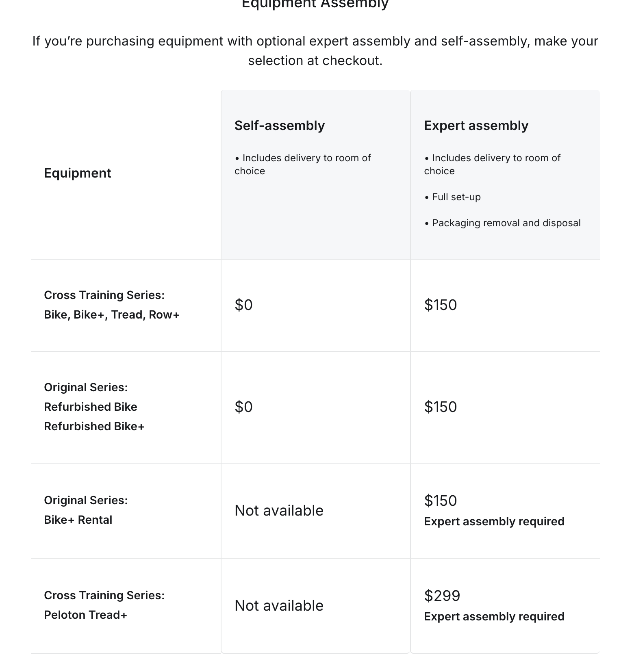This screenshot has width=621, height=672.
Task: Select the Full set-up bullet point
Action: tap(456, 197)
